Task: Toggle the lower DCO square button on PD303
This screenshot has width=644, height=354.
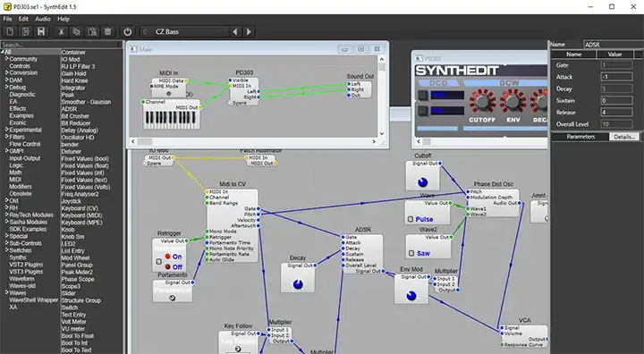Action: pos(422,111)
